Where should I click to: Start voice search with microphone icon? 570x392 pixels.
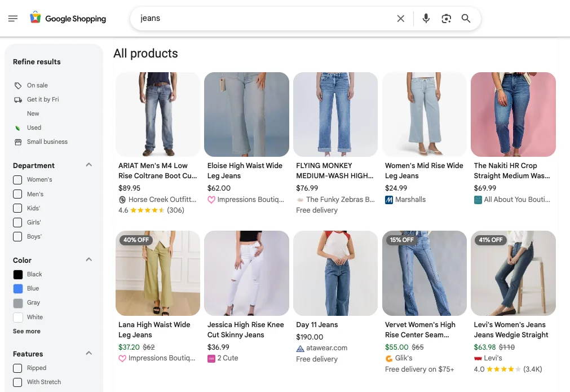point(426,18)
